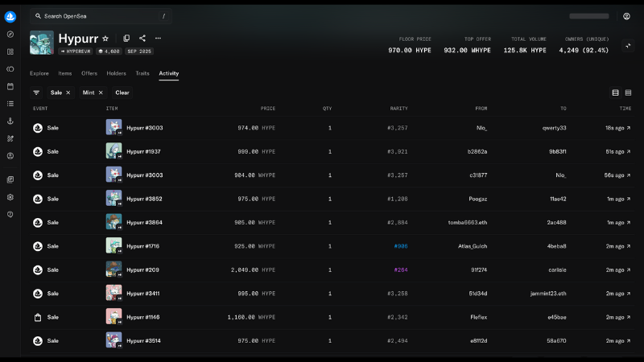
Task: View buyer 58a670 profile
Action: point(556,341)
